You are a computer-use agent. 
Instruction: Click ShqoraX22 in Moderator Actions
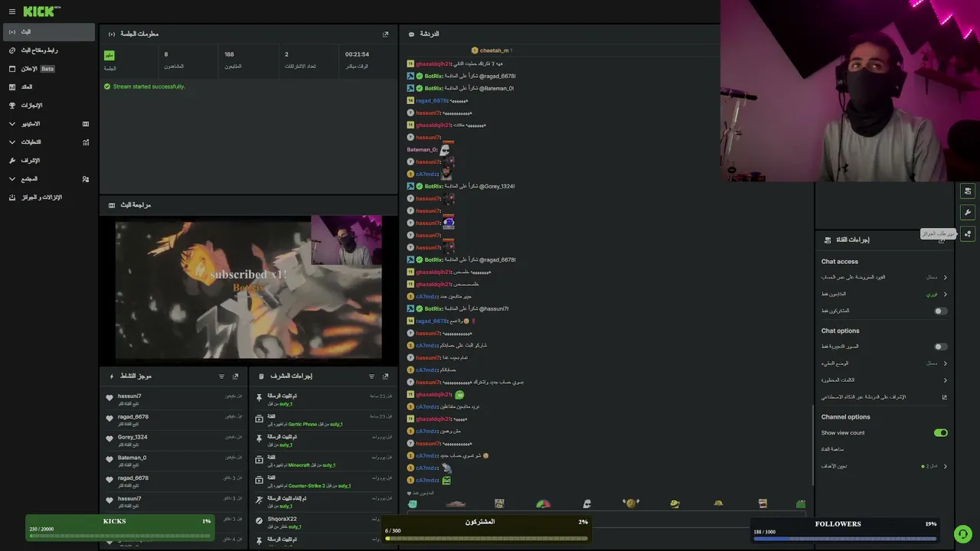click(x=282, y=519)
